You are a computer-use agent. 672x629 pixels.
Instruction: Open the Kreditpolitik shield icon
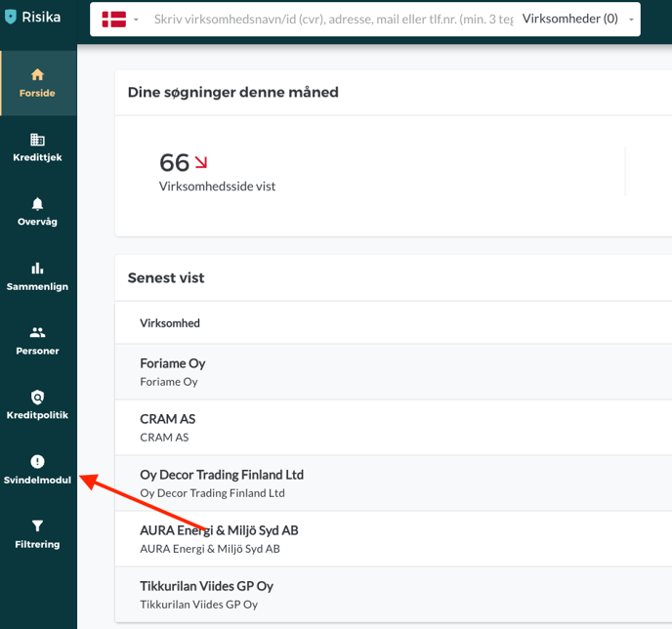coord(37,398)
